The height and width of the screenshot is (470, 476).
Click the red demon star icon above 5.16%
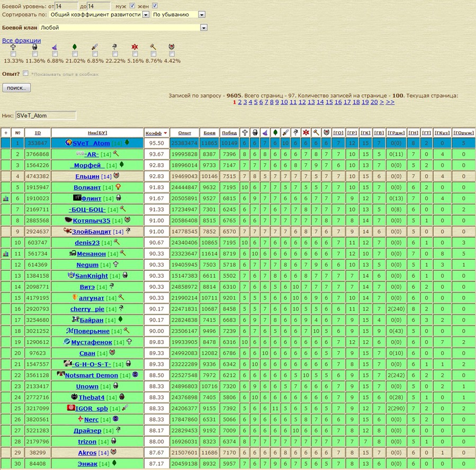(x=135, y=47)
